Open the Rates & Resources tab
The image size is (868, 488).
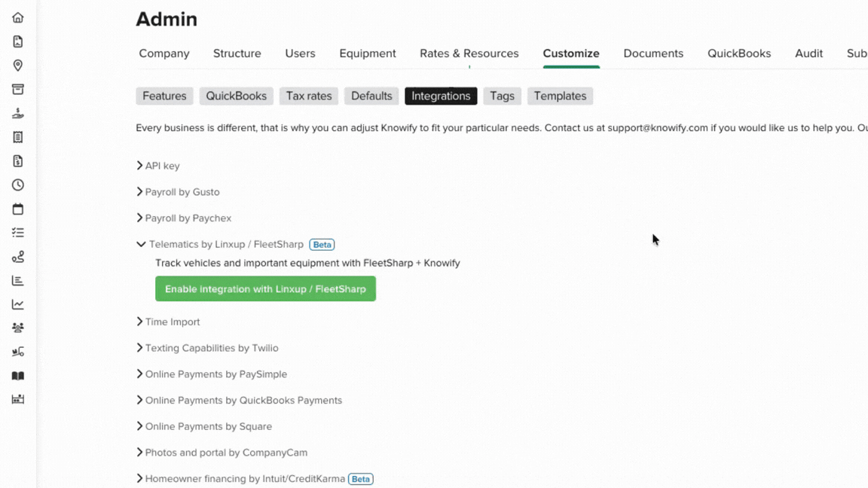coord(469,53)
